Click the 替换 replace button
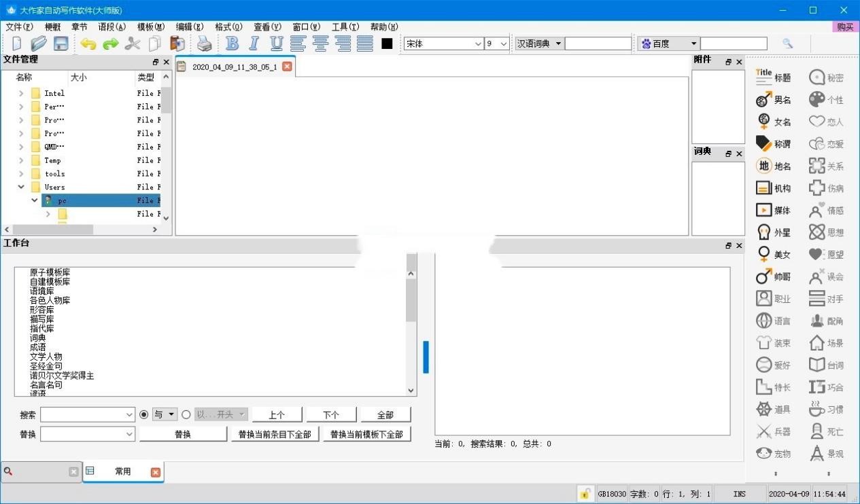 click(183, 434)
